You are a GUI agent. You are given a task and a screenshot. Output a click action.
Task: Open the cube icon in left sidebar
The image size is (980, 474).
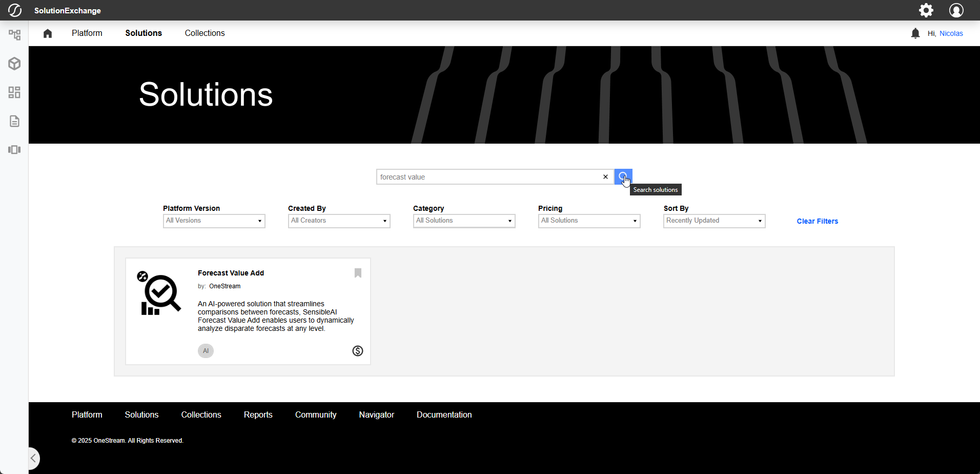(x=14, y=64)
